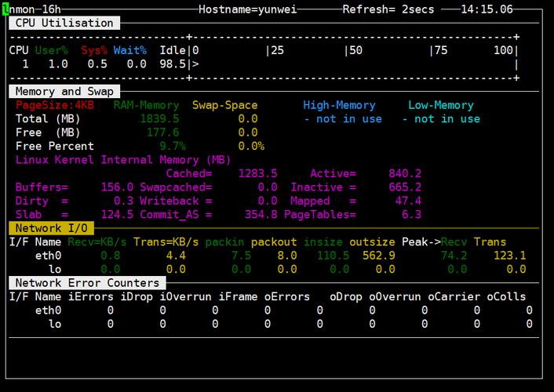
Task: Click the Linux Kernel Internal Memory heading
Action: click(123, 160)
